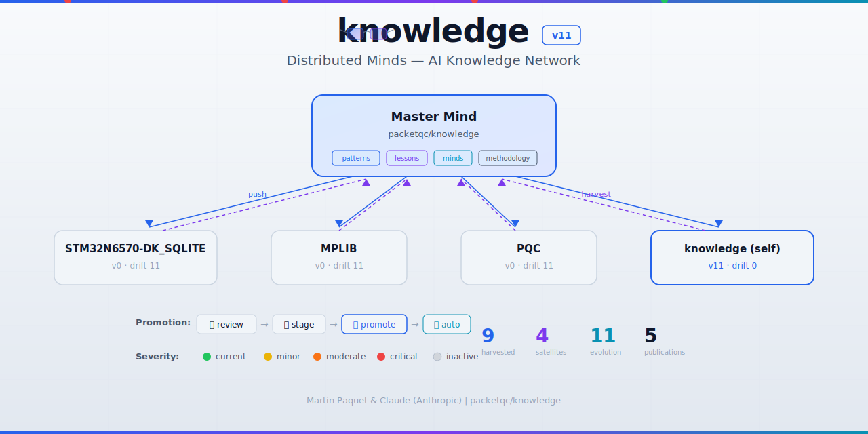Click the blue arrowhead above knowledge (self)

click(719, 224)
